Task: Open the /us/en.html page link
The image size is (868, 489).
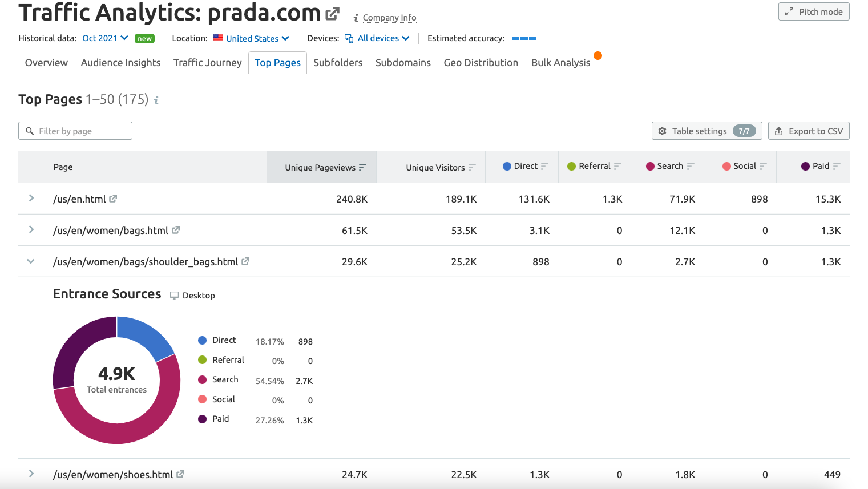Action: tap(79, 199)
